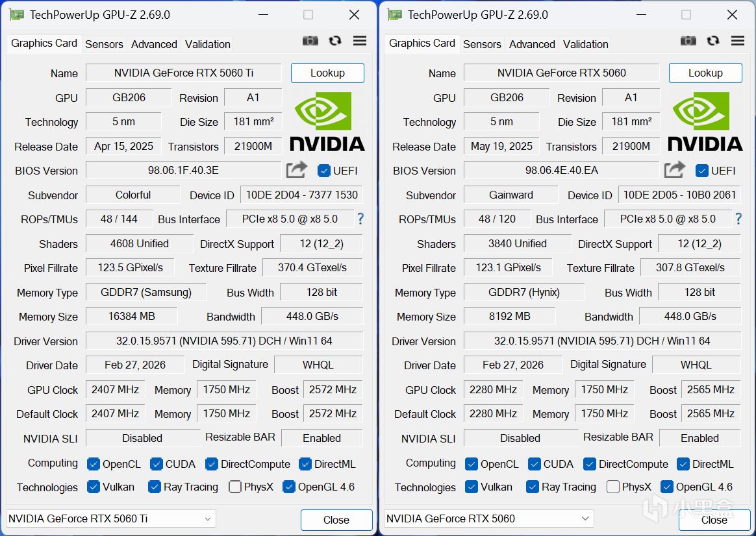This screenshot has width=756, height=536.
Task: Take screenshot via camera icon in RTX 5060 window
Action: 688,41
